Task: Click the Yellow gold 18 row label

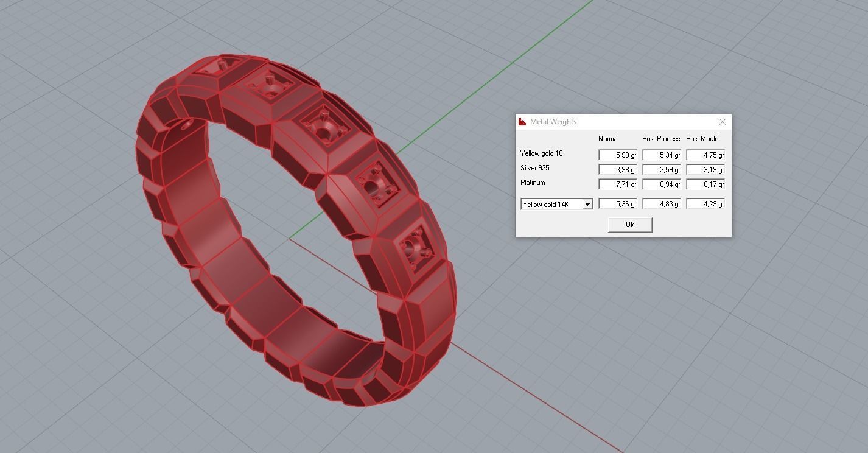Action: tap(542, 153)
